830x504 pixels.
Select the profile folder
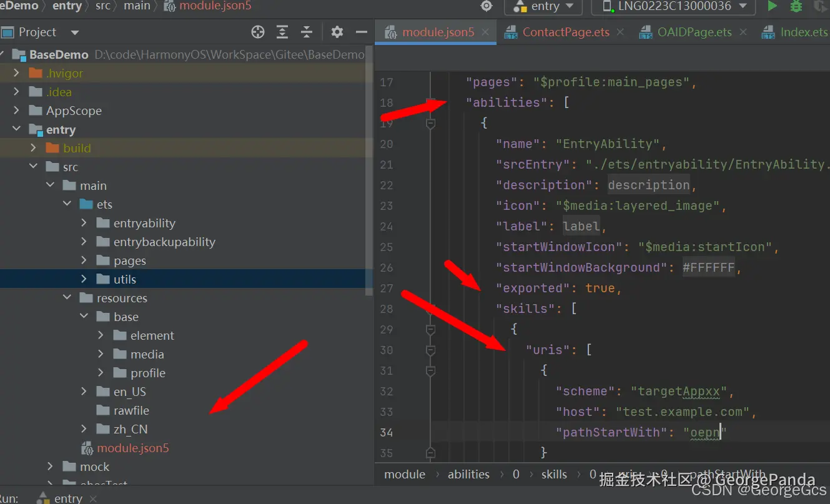(x=147, y=373)
